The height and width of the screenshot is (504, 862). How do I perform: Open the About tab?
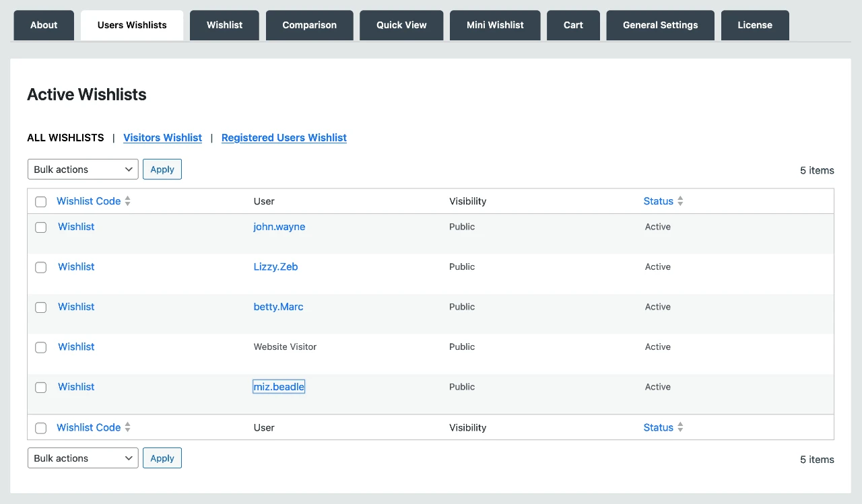pyautogui.click(x=44, y=25)
